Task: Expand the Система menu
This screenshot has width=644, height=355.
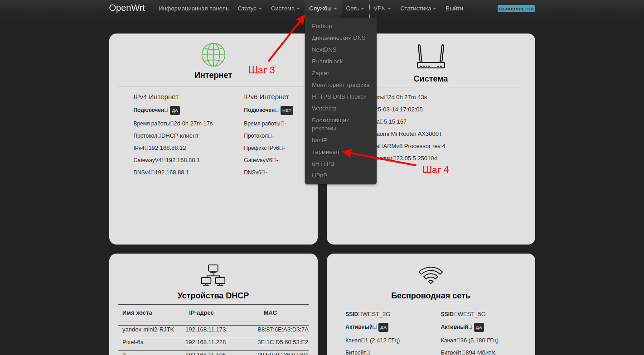Action: [x=286, y=8]
